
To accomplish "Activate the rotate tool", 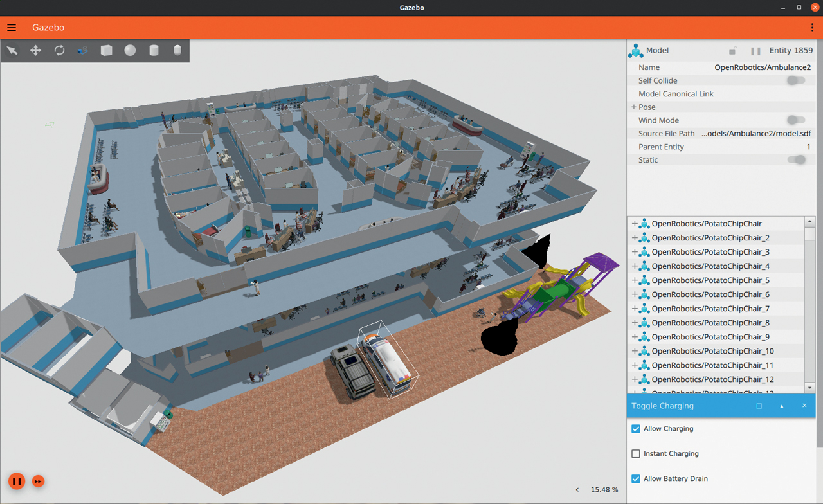I will click(59, 50).
